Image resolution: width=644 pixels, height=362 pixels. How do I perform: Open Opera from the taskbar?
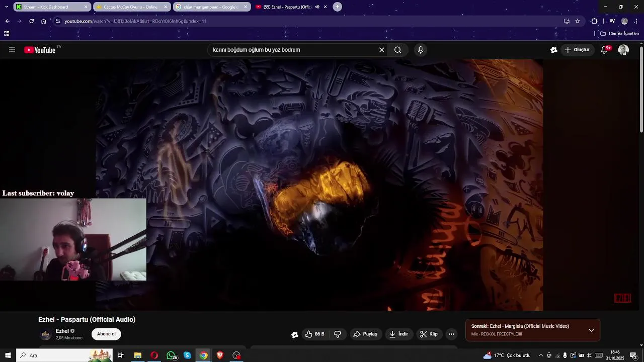[x=154, y=355]
